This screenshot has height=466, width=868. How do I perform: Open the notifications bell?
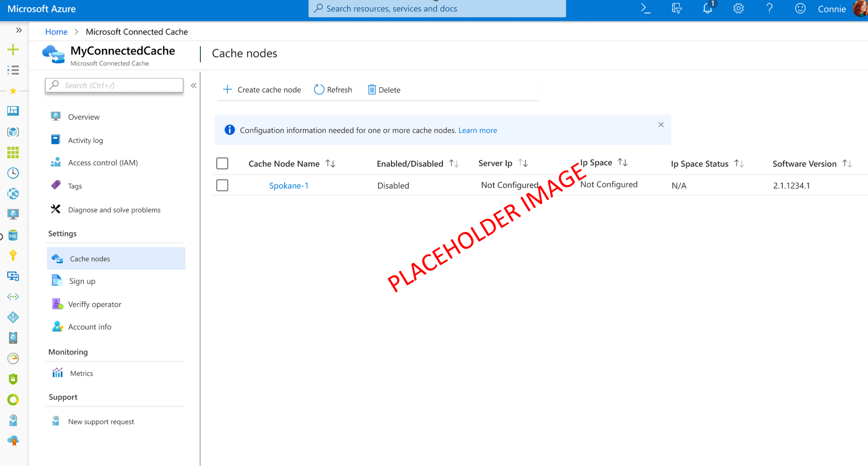(707, 9)
